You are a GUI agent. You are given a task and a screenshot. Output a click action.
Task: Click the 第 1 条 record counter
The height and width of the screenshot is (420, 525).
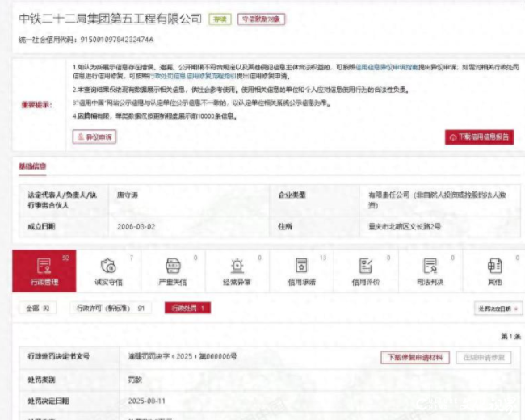(x=511, y=336)
